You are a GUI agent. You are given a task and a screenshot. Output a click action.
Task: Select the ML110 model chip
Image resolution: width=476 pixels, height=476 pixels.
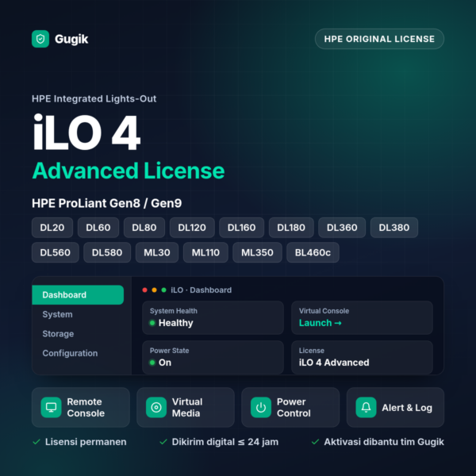[x=205, y=252]
